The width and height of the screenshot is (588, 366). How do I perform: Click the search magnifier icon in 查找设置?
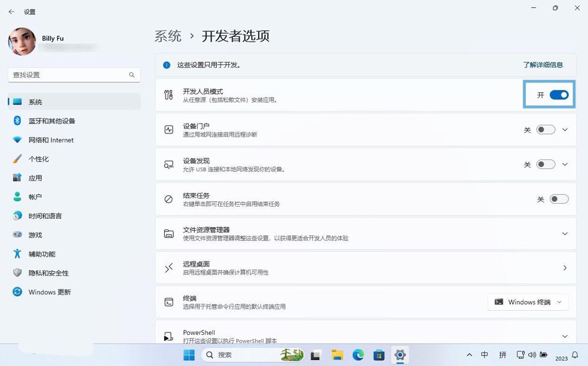point(132,75)
